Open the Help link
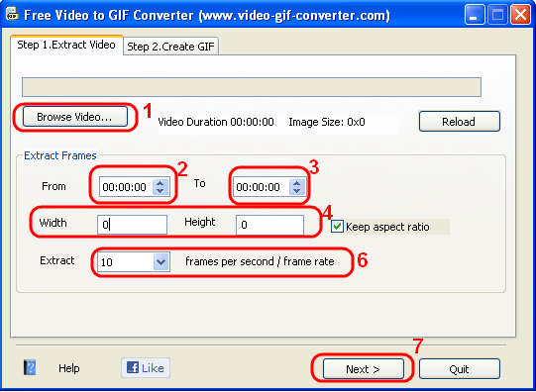 (68, 368)
